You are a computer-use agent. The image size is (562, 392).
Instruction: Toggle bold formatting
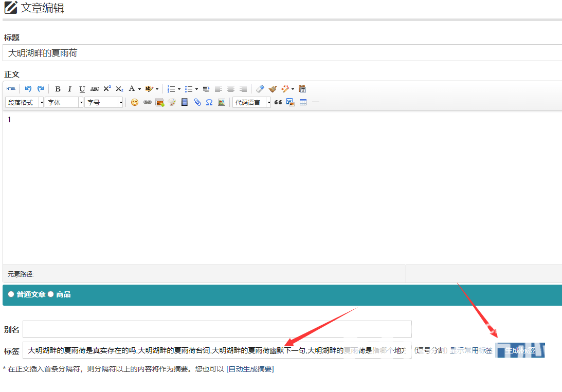(58, 89)
